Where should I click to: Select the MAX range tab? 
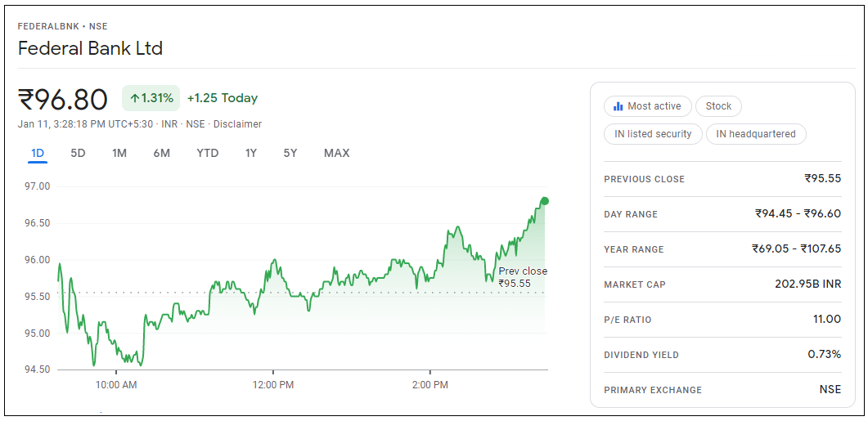coord(336,153)
